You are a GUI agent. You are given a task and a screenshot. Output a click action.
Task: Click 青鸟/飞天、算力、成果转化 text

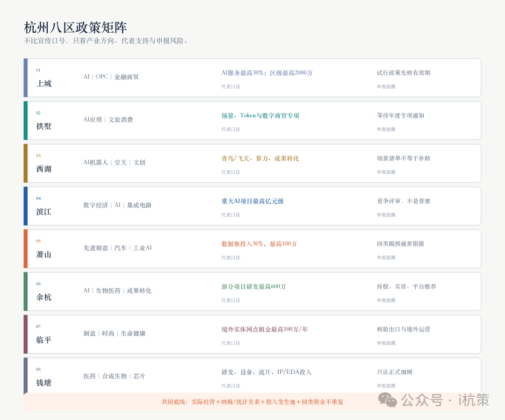coord(260,159)
